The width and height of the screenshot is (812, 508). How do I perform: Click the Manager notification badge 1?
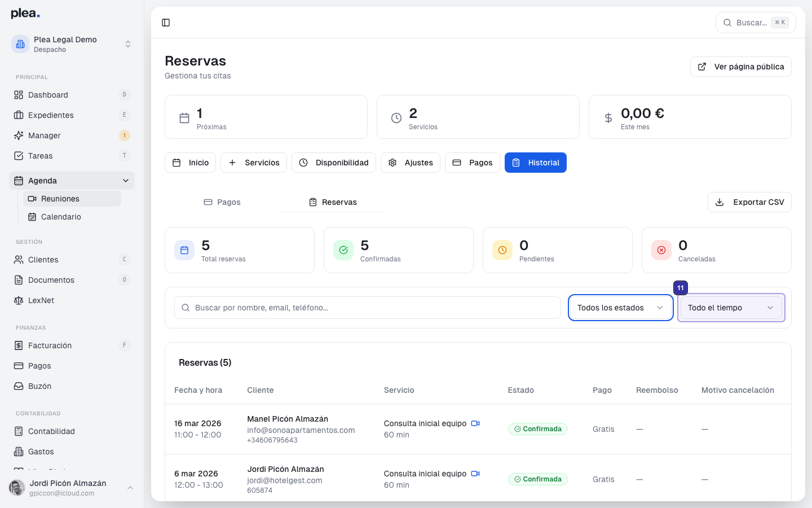(125, 135)
